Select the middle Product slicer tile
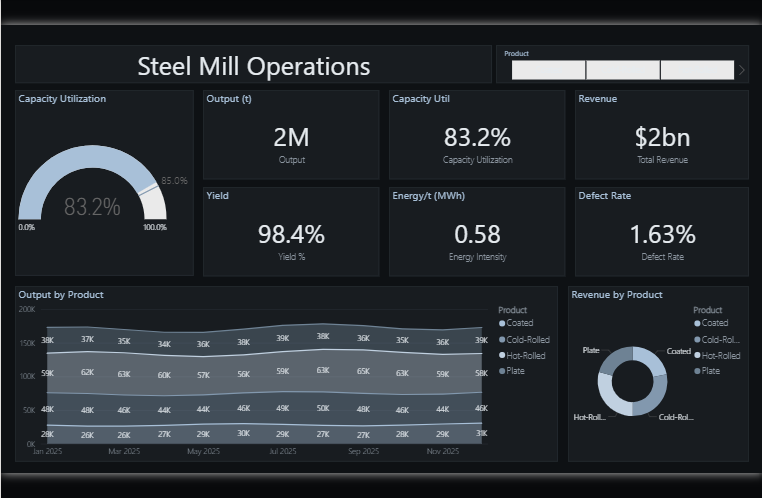Screen dimensions: 762x498 pyautogui.click(x=623, y=70)
